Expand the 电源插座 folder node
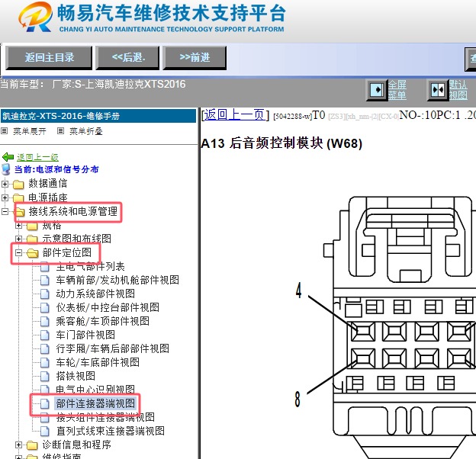This screenshot has height=459, width=476. (5, 197)
